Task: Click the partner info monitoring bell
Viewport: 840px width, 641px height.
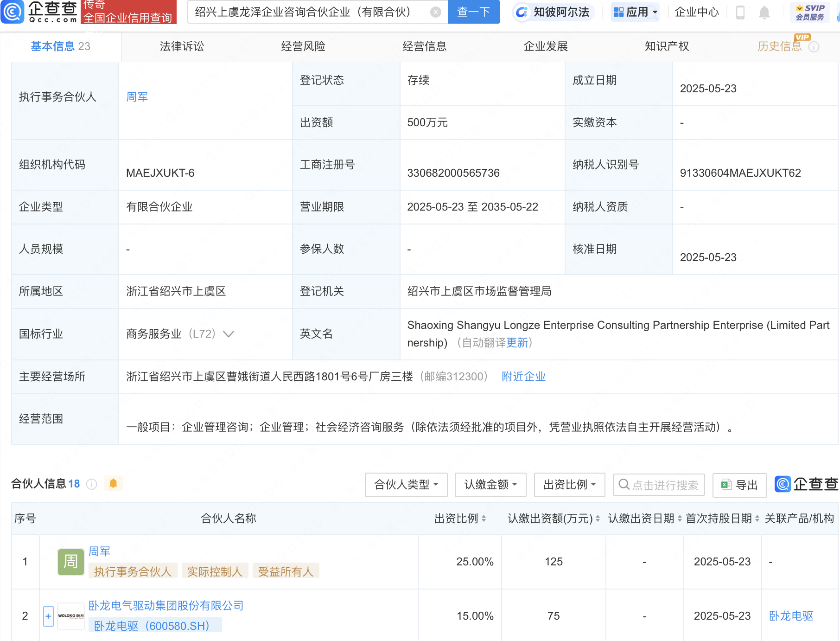Action: 113,484
